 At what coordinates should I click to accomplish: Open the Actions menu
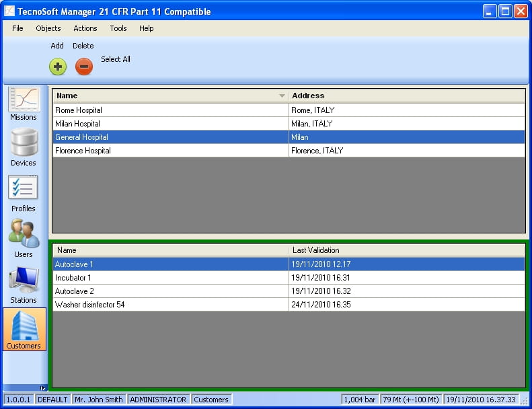[85, 28]
